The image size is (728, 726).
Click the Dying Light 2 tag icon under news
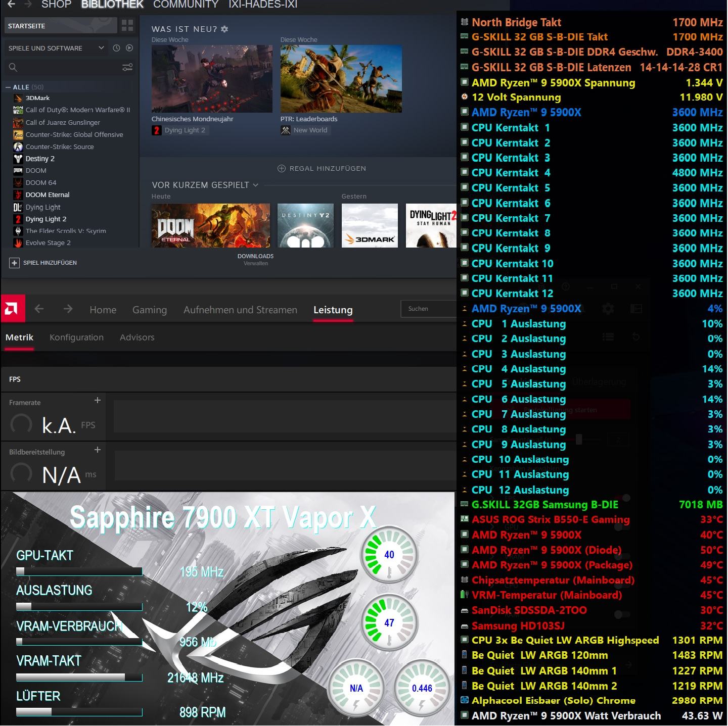click(x=156, y=130)
